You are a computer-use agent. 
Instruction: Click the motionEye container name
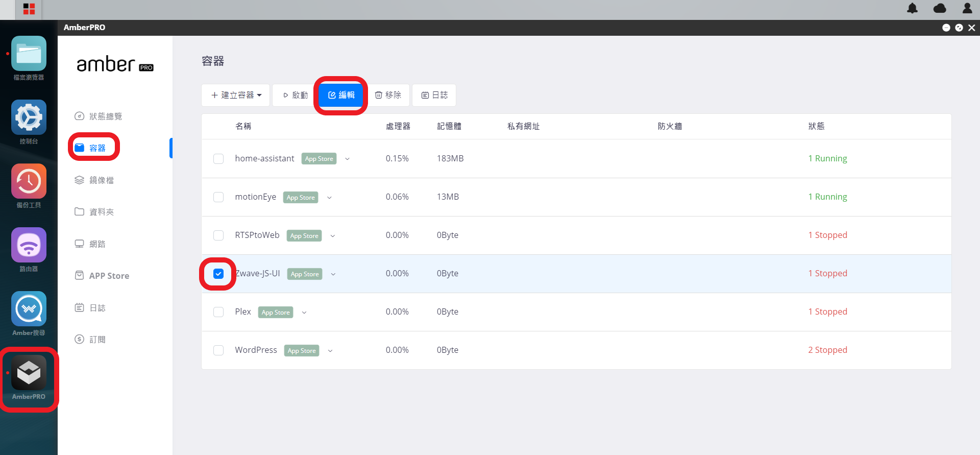pyautogui.click(x=256, y=197)
